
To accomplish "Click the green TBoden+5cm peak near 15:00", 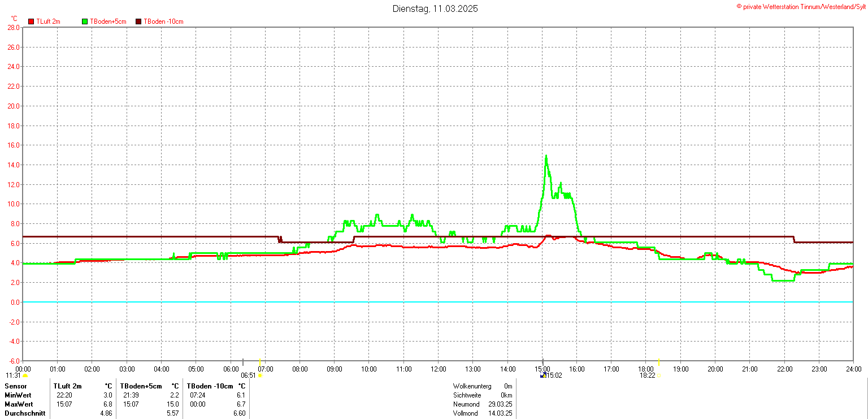I will [546, 156].
